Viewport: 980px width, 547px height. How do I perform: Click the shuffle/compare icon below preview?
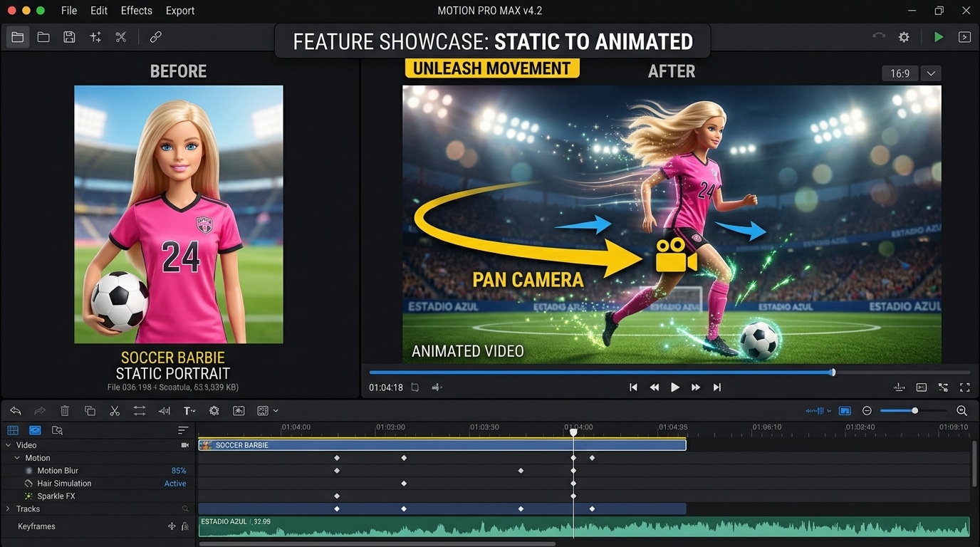(943, 387)
